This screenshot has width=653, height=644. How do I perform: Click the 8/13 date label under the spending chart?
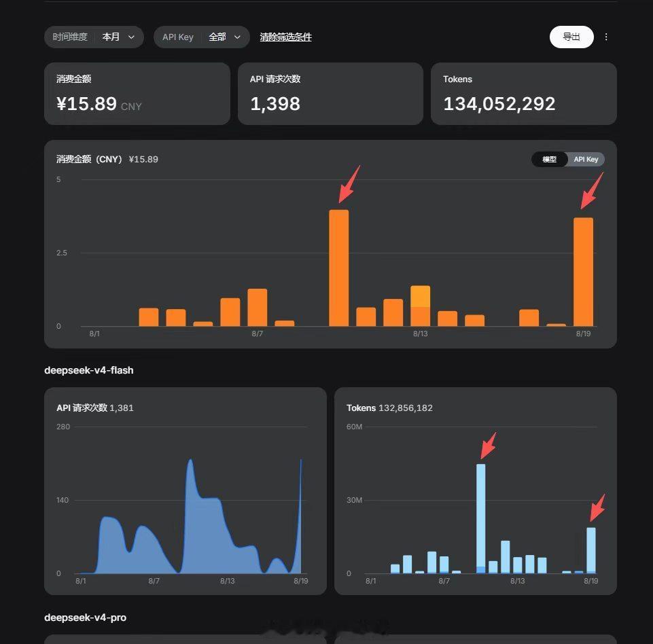tap(420, 334)
